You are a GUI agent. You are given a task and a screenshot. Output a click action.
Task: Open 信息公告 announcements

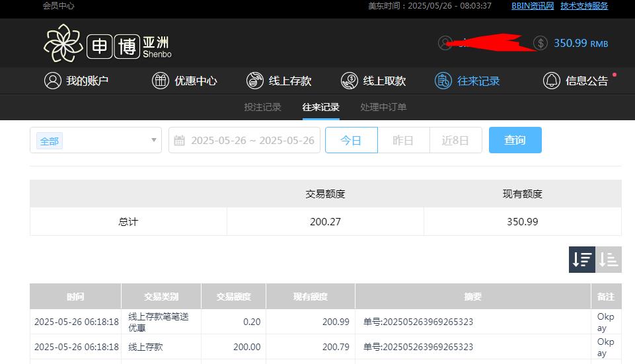[x=576, y=81]
